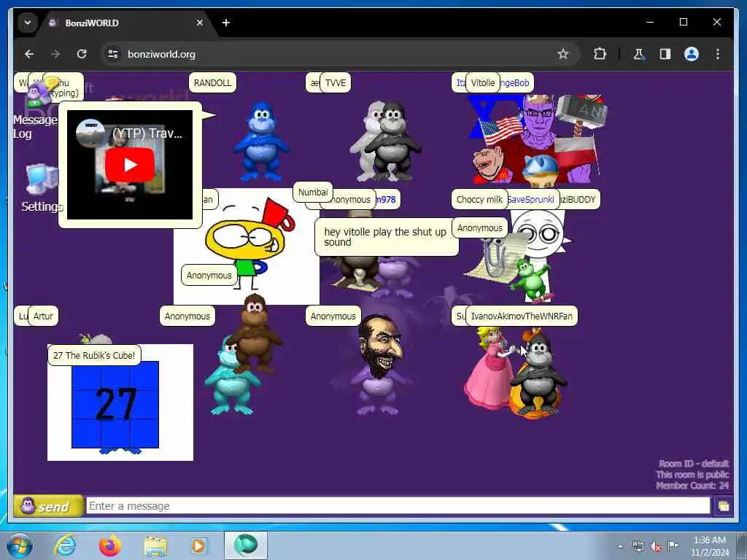
Task: Open the taskbar clock showing 1:36 AM
Action: [x=710, y=546]
